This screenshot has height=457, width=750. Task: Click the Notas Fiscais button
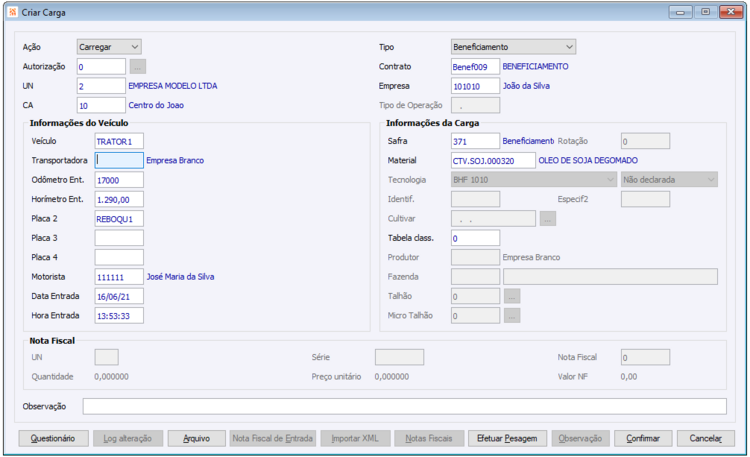point(429,438)
